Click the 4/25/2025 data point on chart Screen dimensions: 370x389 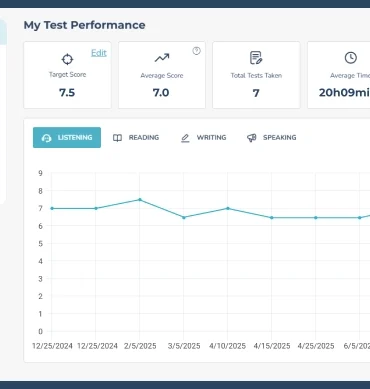click(x=316, y=218)
